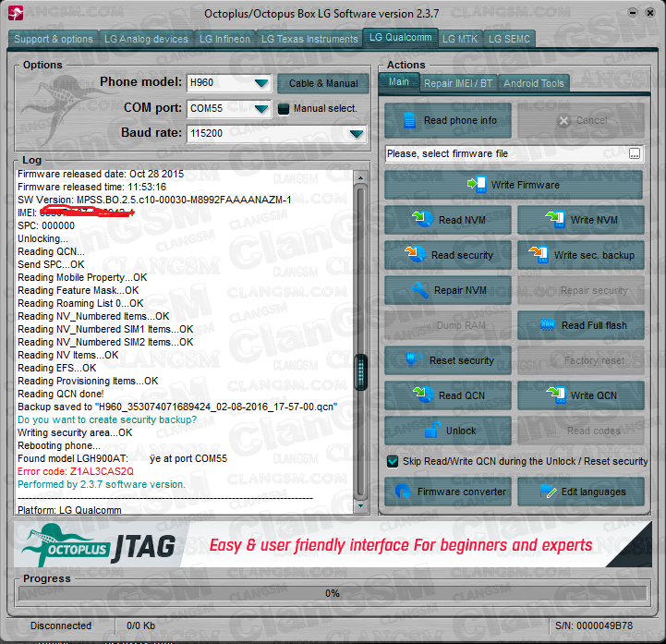Click the Cable & Manual button

(x=323, y=84)
